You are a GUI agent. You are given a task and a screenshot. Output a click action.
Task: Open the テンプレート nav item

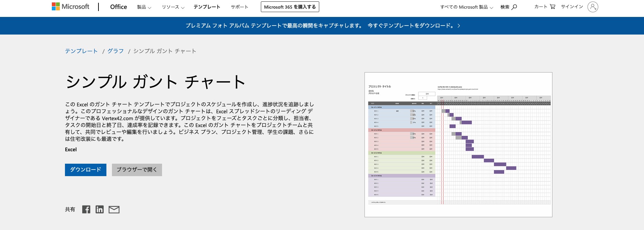coord(207,7)
